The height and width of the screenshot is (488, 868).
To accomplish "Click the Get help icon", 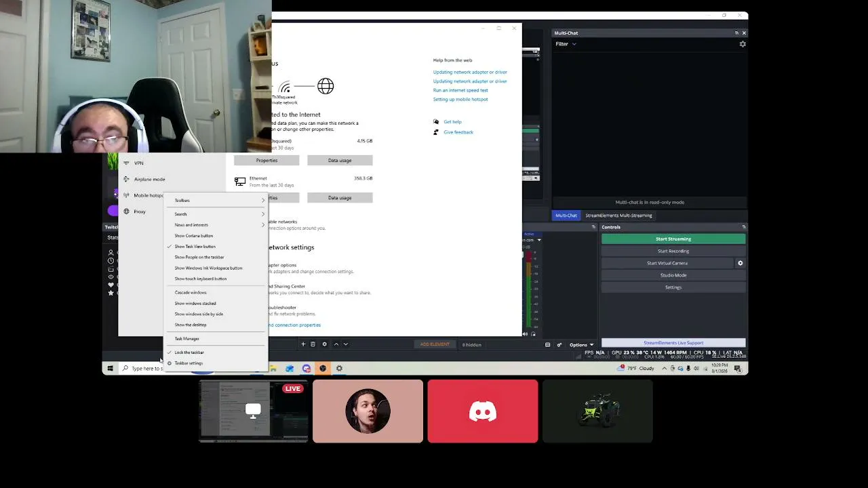I will click(436, 122).
